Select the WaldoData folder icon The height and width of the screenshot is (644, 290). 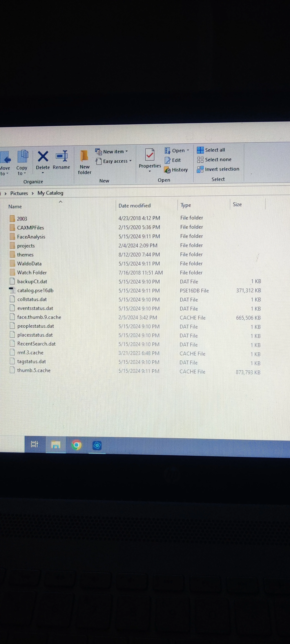pos(12,264)
